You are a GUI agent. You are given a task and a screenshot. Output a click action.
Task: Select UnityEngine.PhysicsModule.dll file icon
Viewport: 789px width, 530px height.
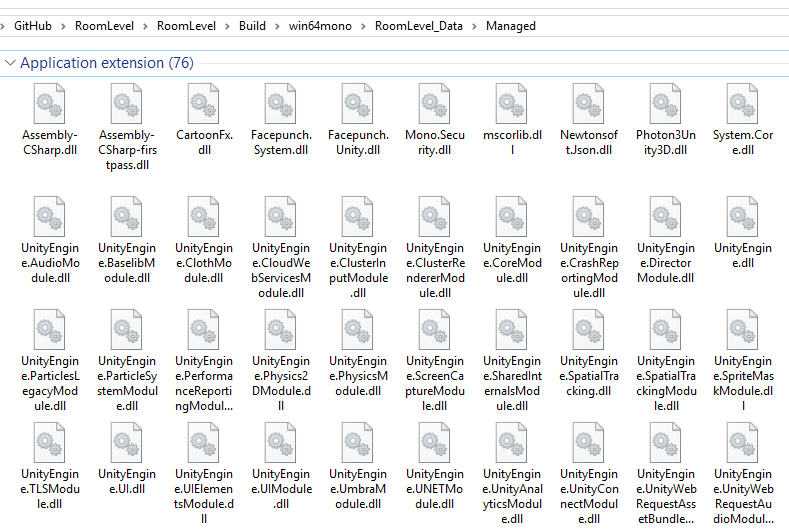[x=357, y=330]
